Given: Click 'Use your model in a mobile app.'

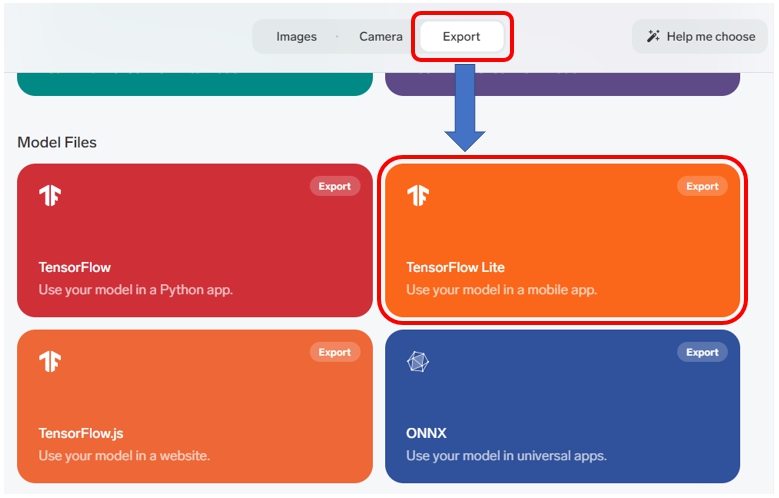Looking at the screenshot, I should point(501,290).
